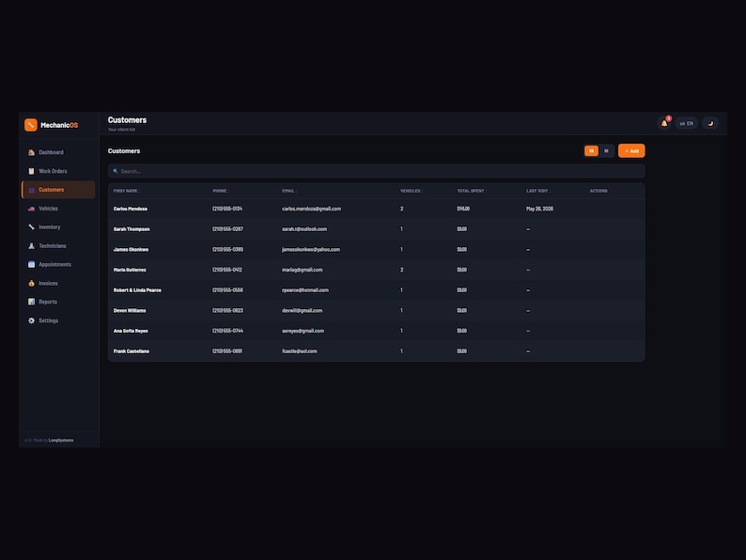Image resolution: width=746 pixels, height=560 pixels.
Task: Click the email rpearce@hotmail.com
Action: (x=305, y=290)
